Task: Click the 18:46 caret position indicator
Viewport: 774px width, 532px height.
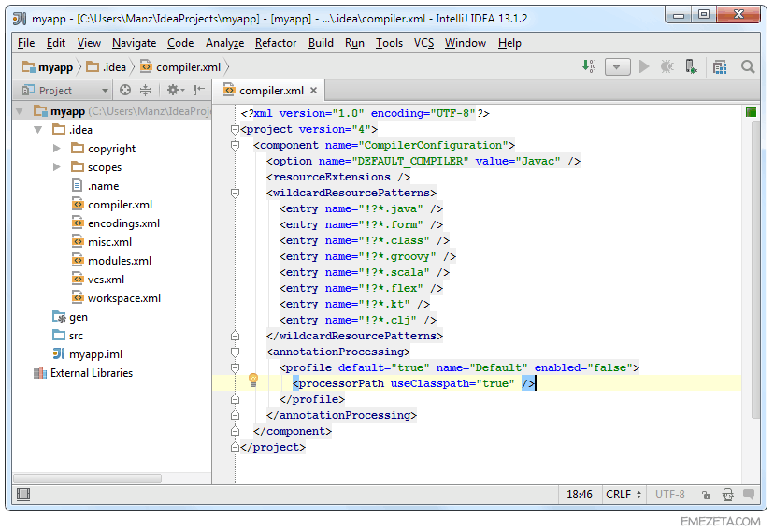Action: pos(580,495)
